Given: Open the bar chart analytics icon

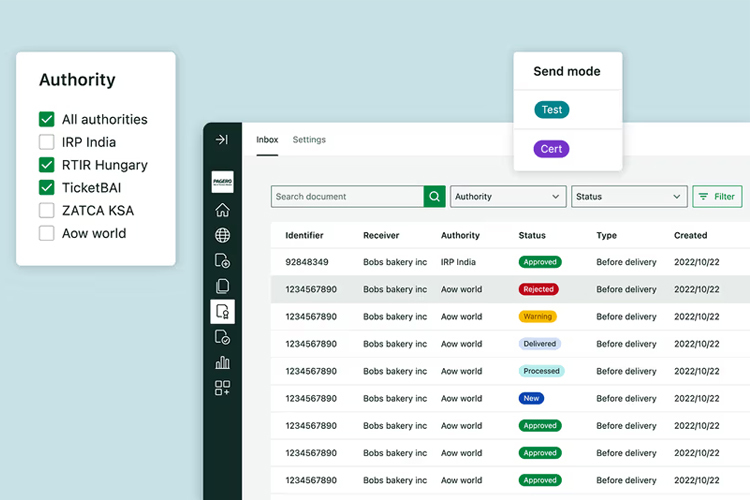Looking at the screenshot, I should click(222, 362).
